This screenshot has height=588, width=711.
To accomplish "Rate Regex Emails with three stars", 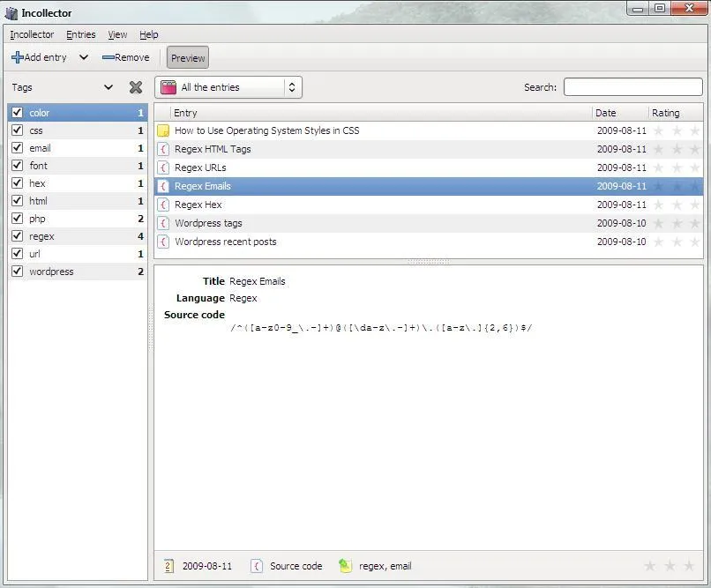I will click(x=693, y=186).
